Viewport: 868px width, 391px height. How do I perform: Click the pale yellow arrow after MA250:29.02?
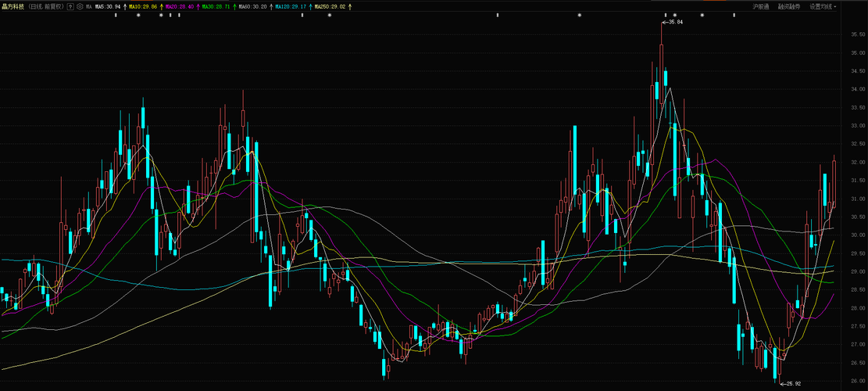pyautogui.click(x=350, y=6)
